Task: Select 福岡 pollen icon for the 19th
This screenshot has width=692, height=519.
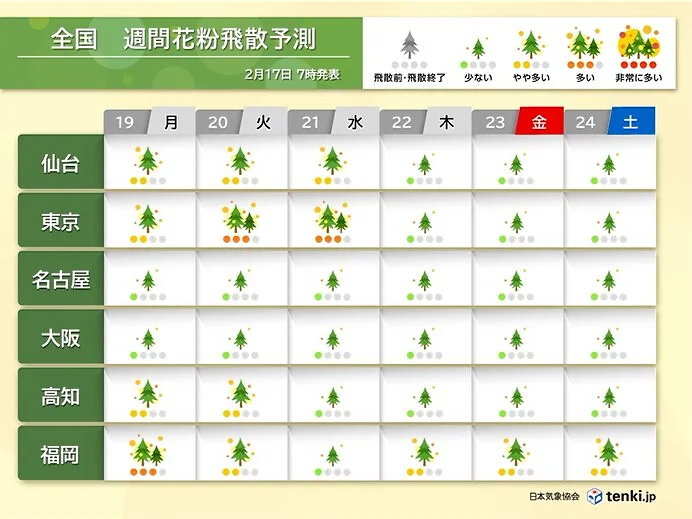Action: pyautogui.click(x=148, y=451)
